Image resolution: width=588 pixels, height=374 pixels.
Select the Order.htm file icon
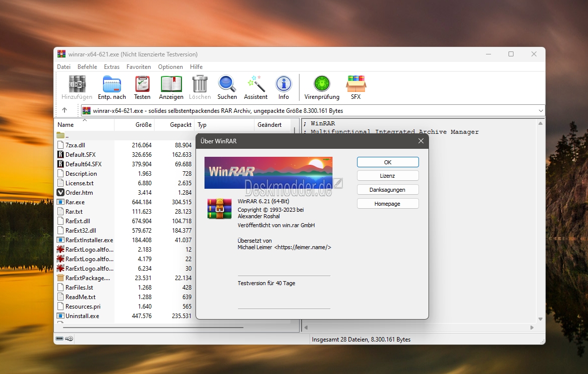point(60,192)
